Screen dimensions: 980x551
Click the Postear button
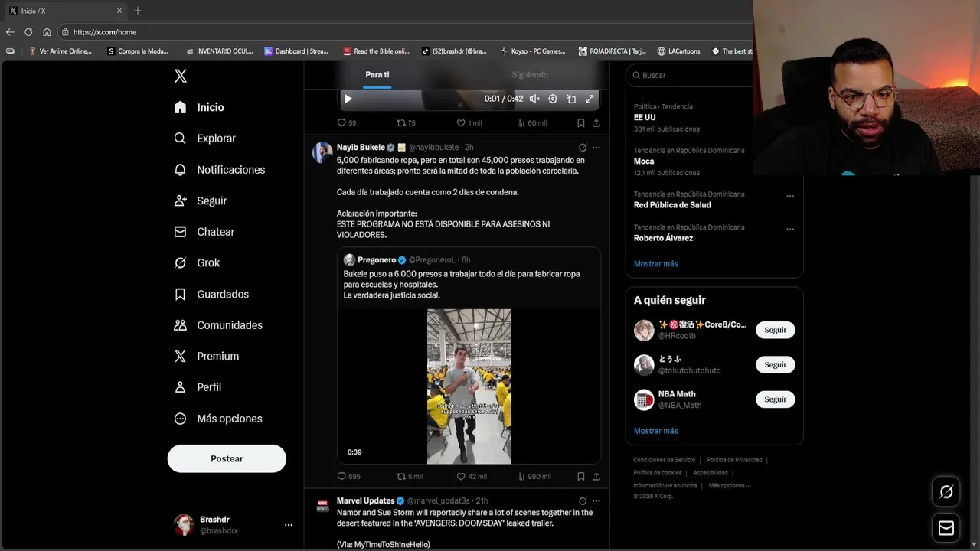click(227, 458)
